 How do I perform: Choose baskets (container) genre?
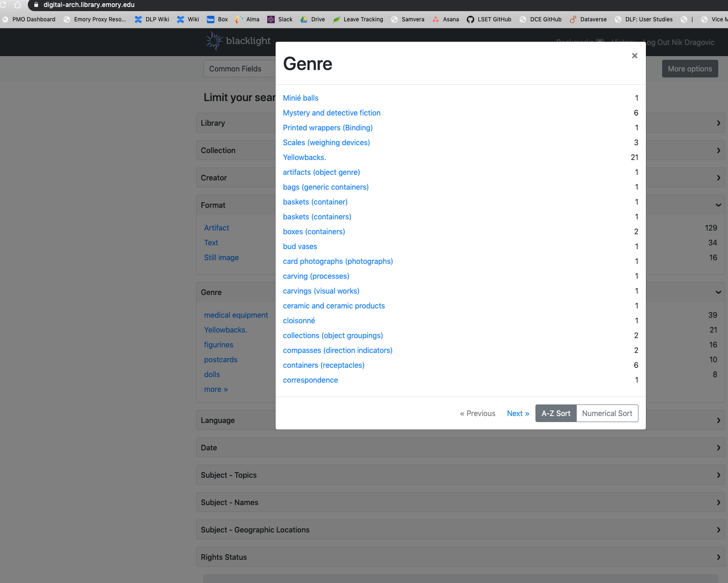(316, 202)
